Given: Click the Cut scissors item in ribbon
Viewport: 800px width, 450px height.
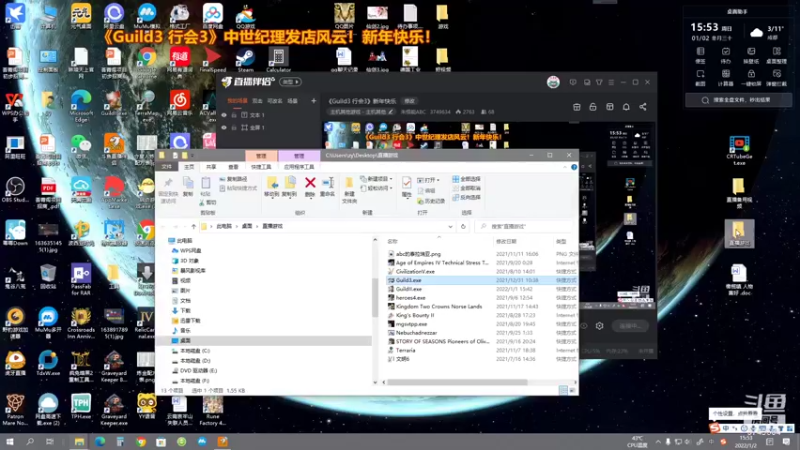Looking at the screenshot, I should [209, 203].
